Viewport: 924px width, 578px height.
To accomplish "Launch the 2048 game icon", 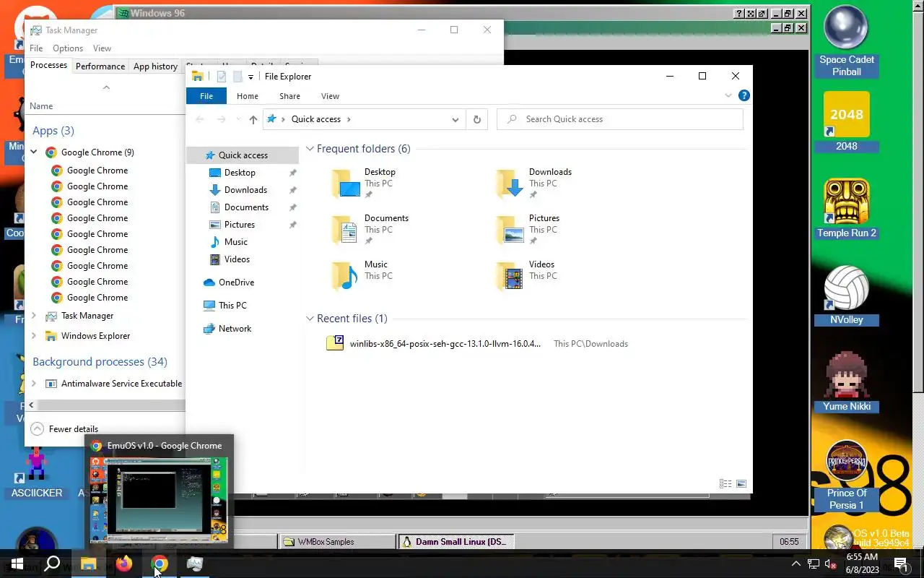I will click(x=846, y=121).
